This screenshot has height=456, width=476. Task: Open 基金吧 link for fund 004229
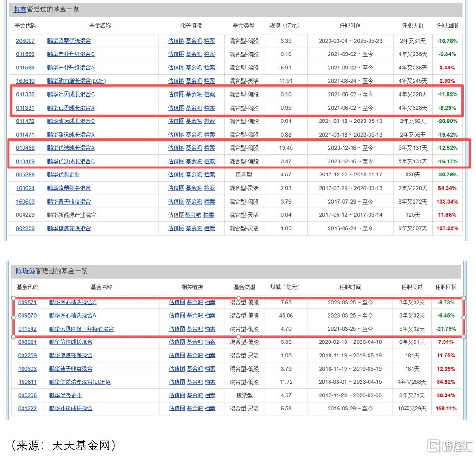(193, 215)
